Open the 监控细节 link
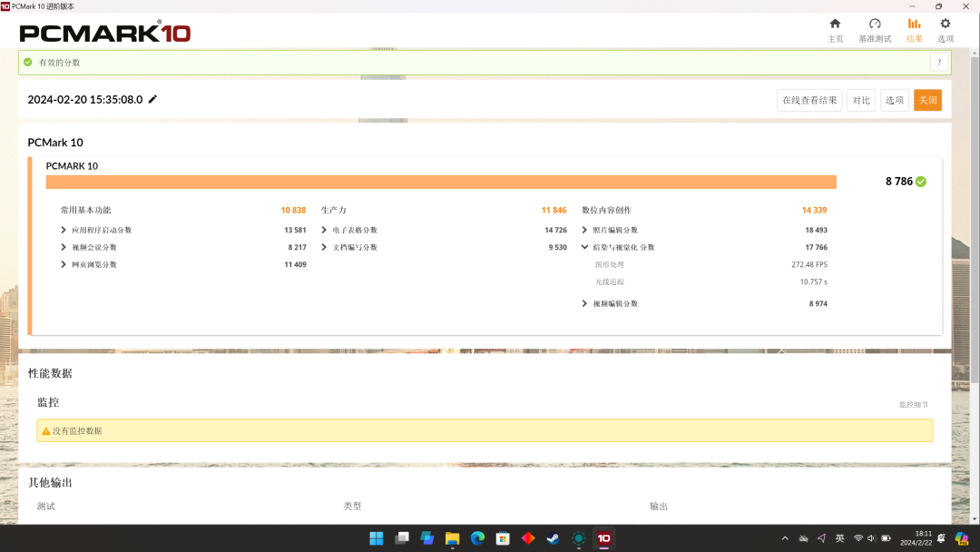 tap(913, 404)
